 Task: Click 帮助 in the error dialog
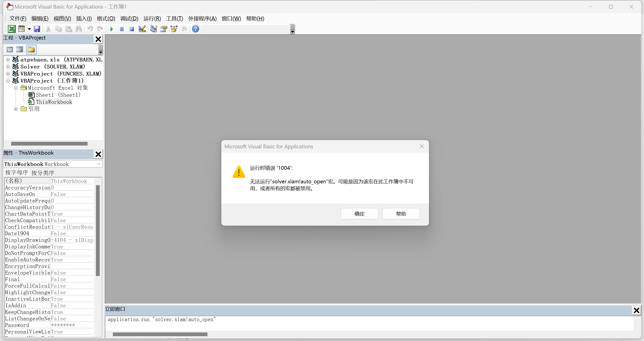coord(401,214)
